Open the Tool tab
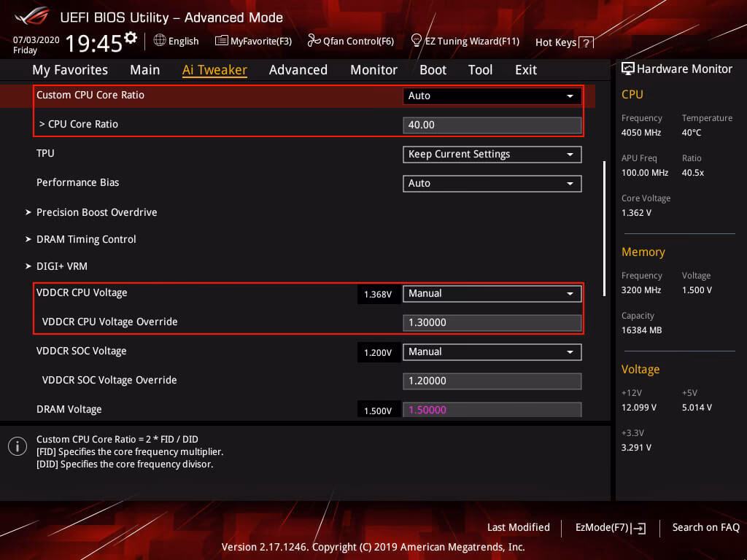This screenshot has width=747, height=560. [480, 70]
